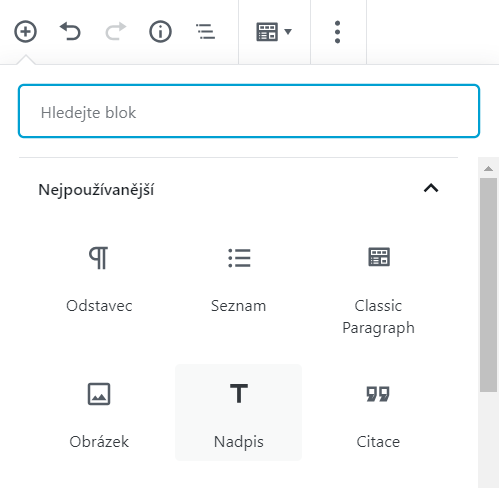Click the add block plus icon
499x488 pixels.
click(x=25, y=32)
